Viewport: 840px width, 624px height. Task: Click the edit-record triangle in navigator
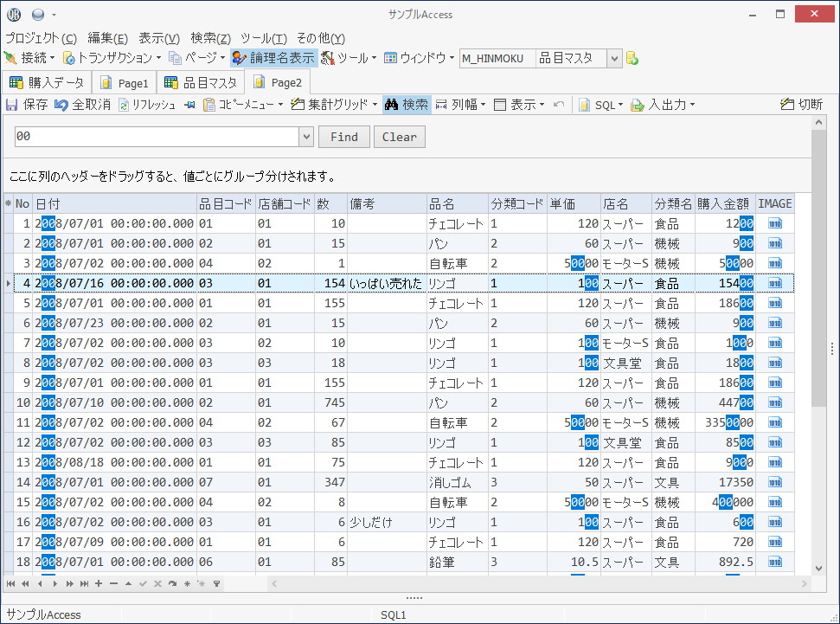[128, 584]
